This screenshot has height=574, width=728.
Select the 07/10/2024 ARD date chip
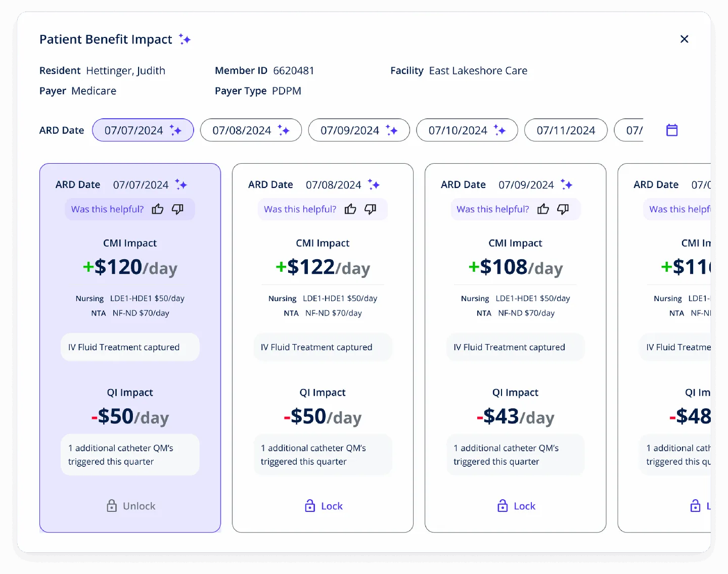(467, 130)
